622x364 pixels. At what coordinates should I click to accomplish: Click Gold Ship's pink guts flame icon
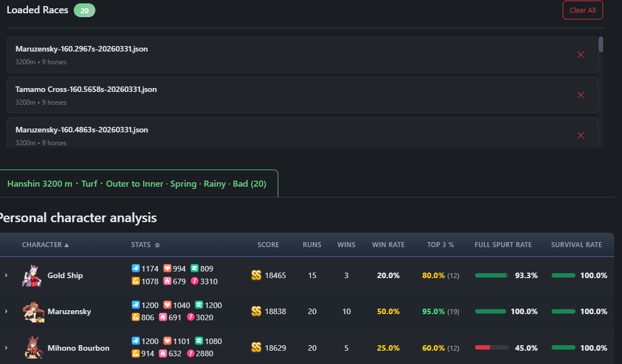coord(167,281)
